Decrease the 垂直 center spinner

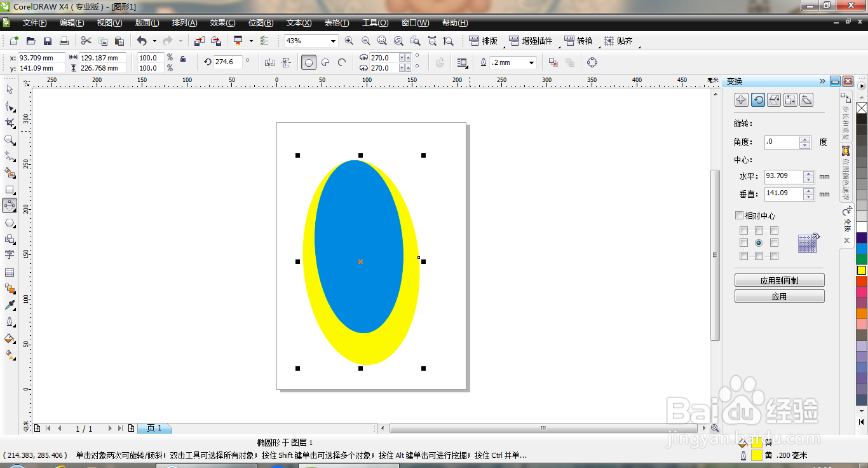coord(808,197)
